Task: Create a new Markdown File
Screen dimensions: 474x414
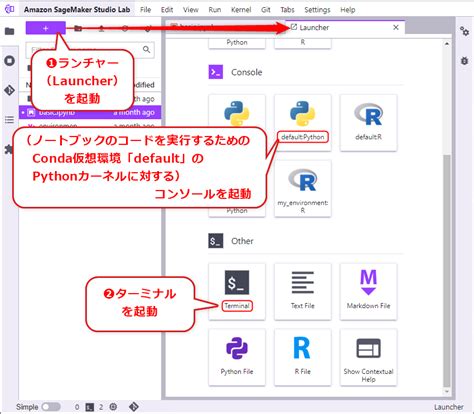Action: click(x=368, y=292)
